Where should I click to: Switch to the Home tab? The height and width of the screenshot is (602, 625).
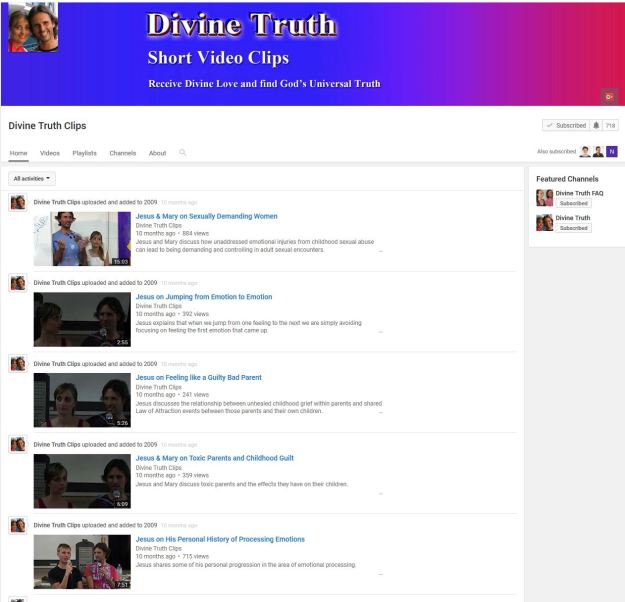point(18,153)
